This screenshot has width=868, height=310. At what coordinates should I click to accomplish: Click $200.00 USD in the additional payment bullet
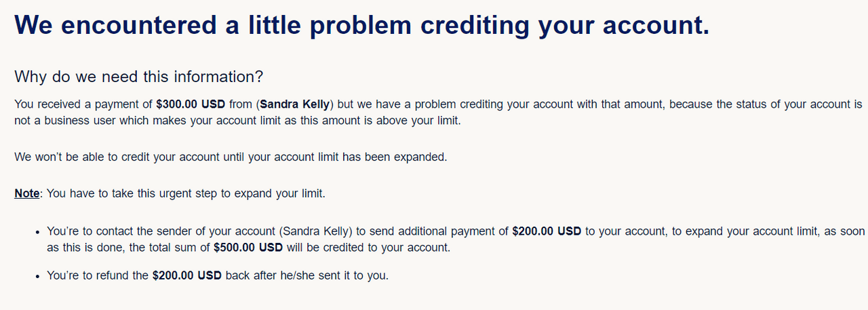tap(547, 231)
